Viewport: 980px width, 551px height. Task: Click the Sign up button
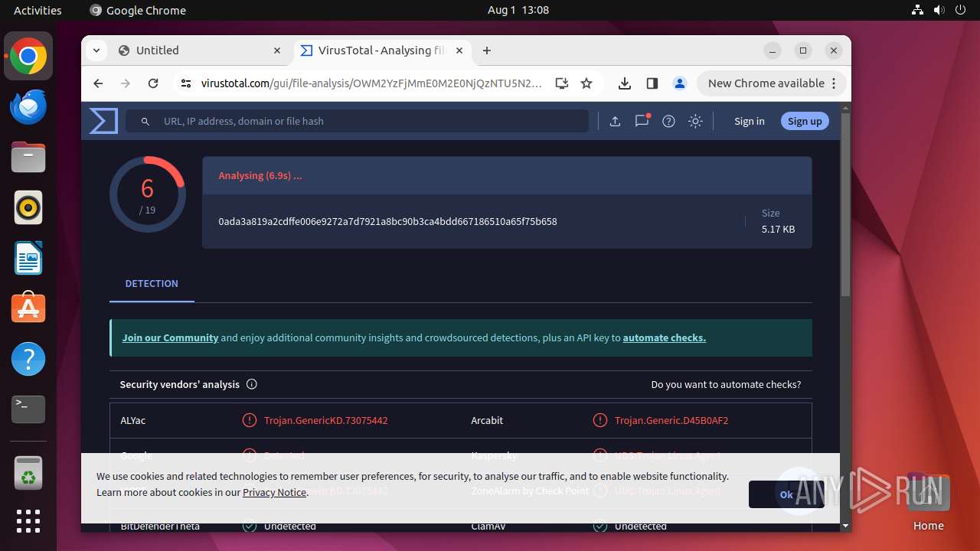[805, 121]
